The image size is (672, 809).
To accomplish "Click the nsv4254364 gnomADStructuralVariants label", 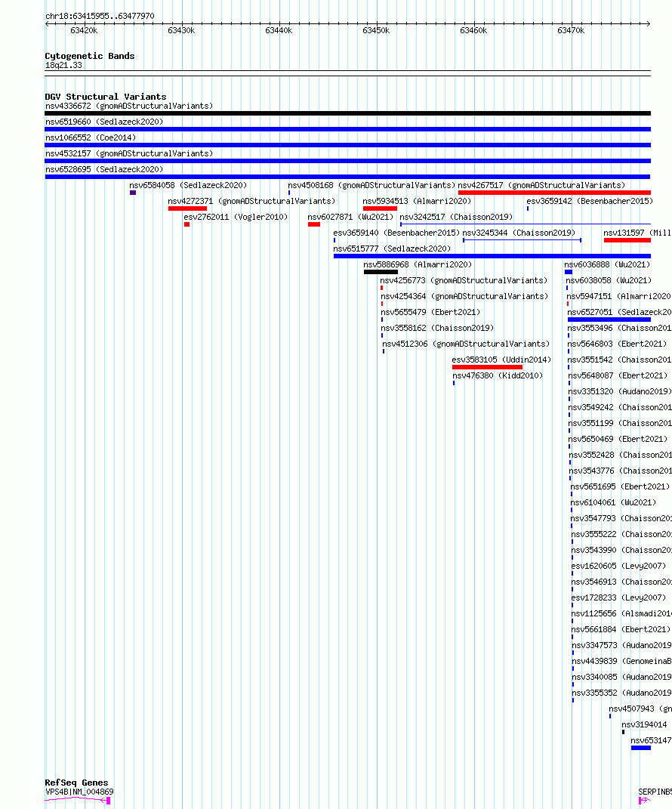I will point(464,296).
